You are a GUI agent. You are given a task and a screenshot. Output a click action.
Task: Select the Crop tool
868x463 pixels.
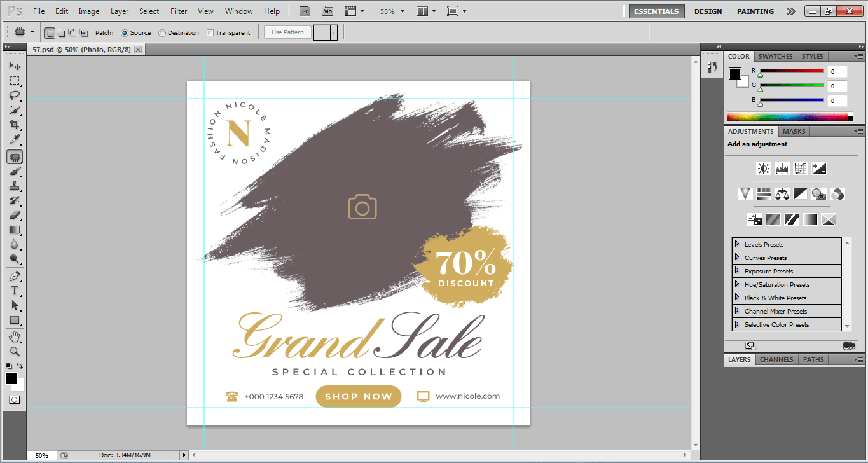tap(15, 125)
